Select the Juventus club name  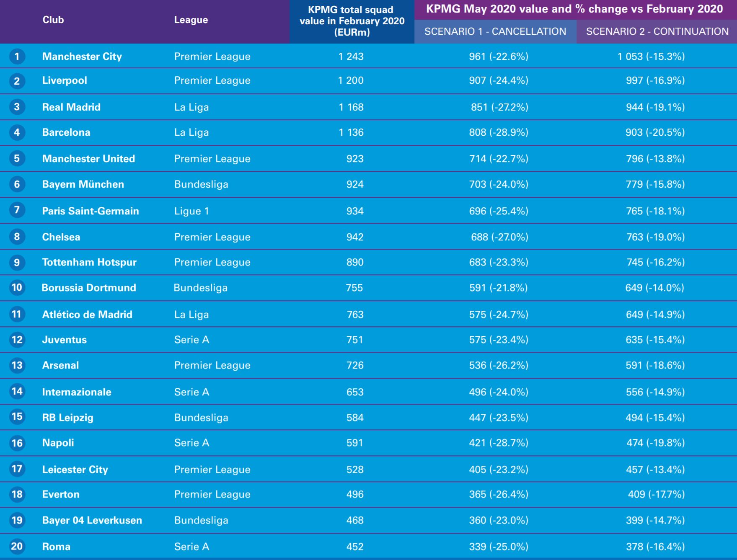pyautogui.click(x=65, y=340)
